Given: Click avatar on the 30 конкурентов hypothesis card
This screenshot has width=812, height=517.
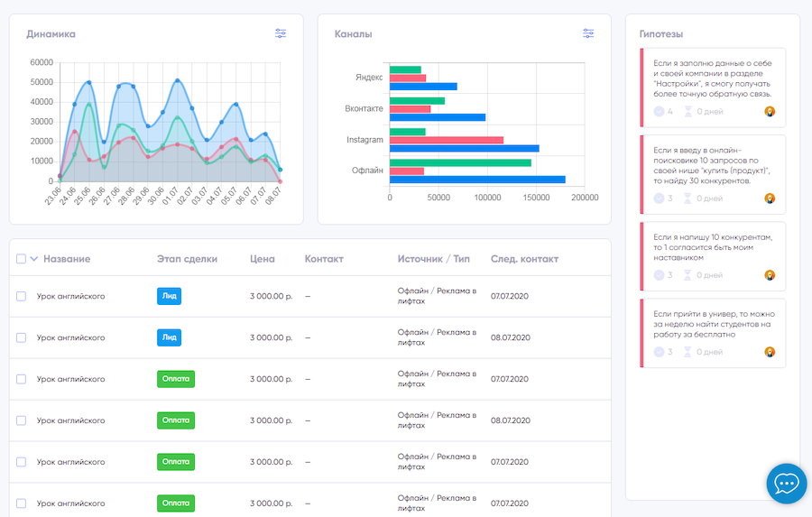Looking at the screenshot, I should pyautogui.click(x=770, y=198).
